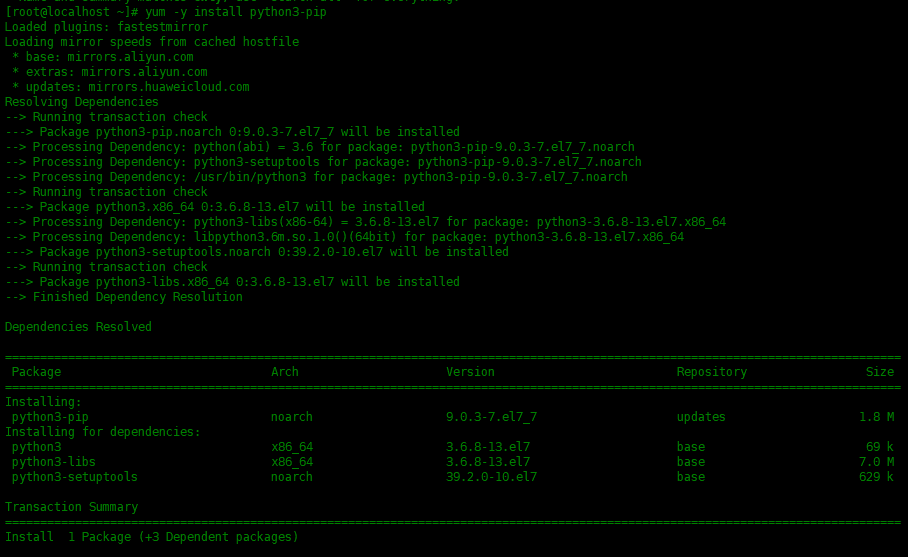Click 'python3' package name in table
The image size is (909, 557).
[x=37, y=447]
